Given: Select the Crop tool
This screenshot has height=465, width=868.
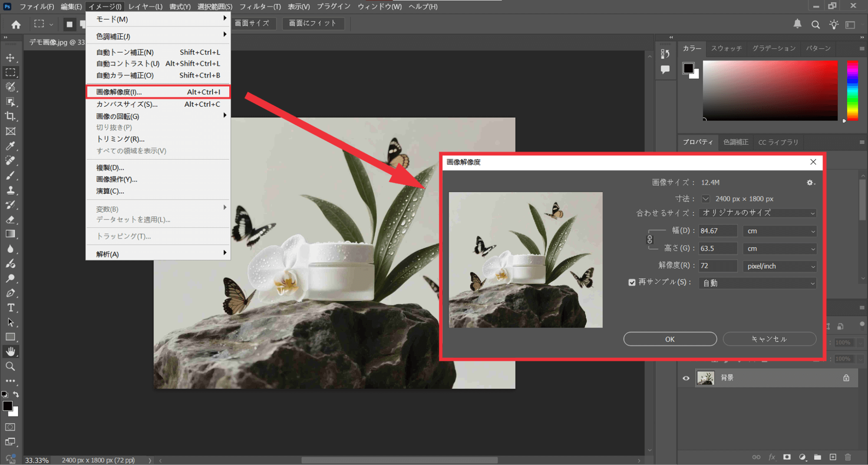Looking at the screenshot, I should tap(10, 116).
